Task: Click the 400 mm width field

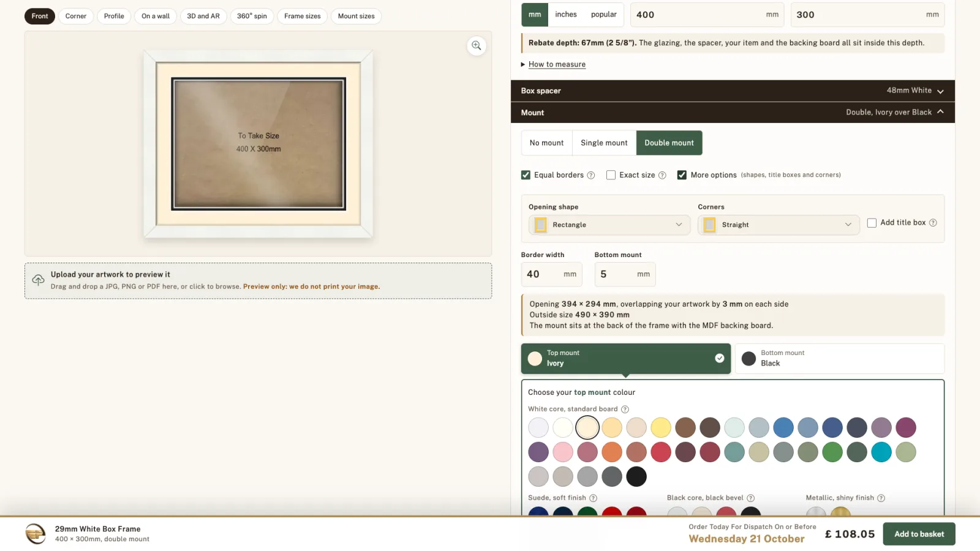Action: tap(707, 15)
